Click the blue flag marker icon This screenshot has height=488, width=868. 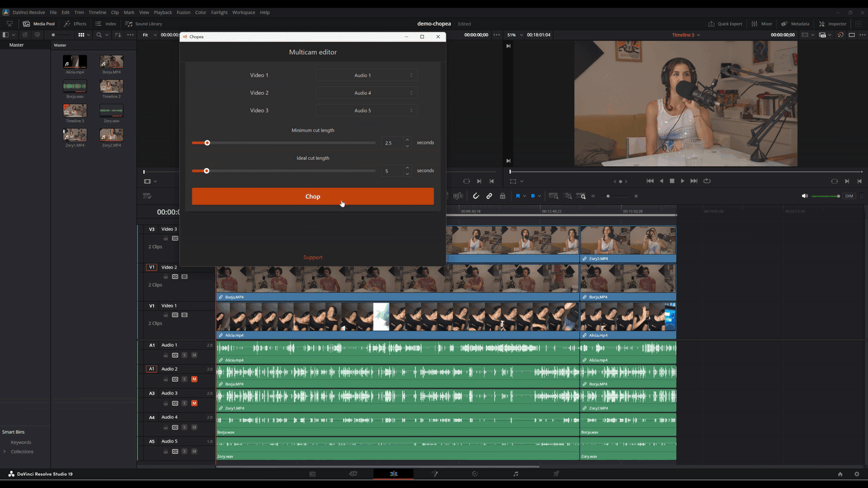(517, 196)
